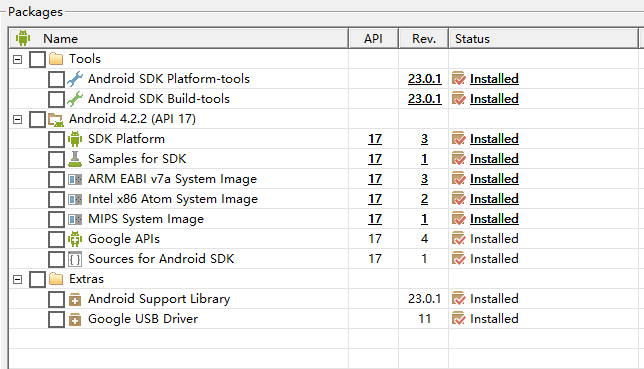The width and height of the screenshot is (644, 369).
Task: Click installed status icon for Sources for Android SDK
Action: click(x=458, y=259)
